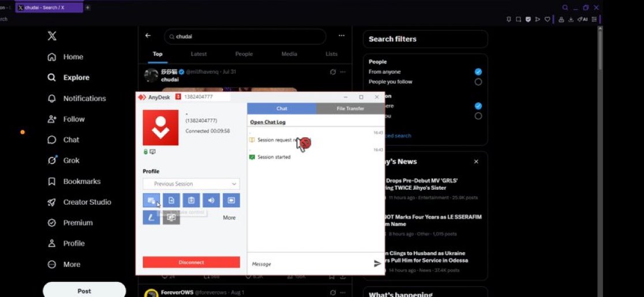Open Follow in the X sidebar

click(66, 119)
